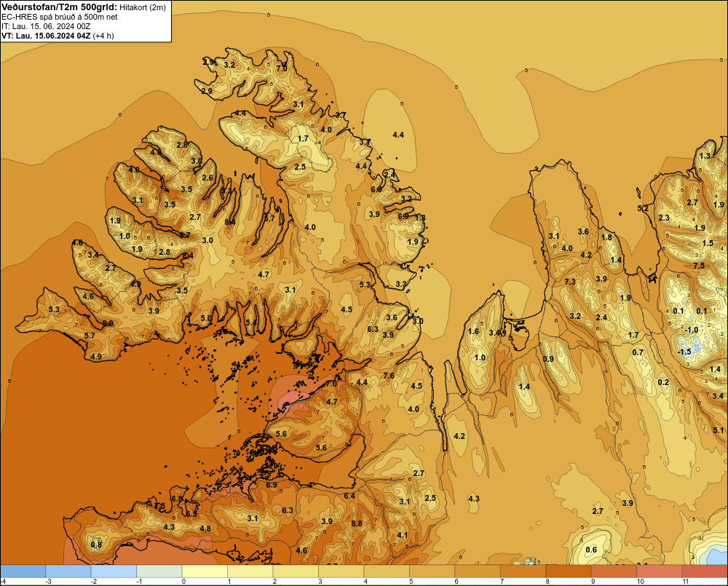The image size is (728, 586).
Task: Click the 6.5 temperature value on the map
Action: click(191, 514)
